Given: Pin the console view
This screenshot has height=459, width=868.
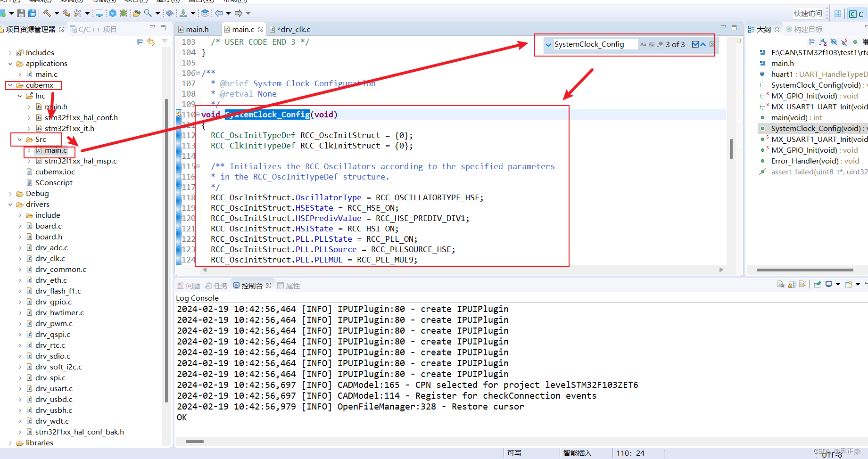Looking at the screenshot, I should pyautogui.click(x=818, y=284).
